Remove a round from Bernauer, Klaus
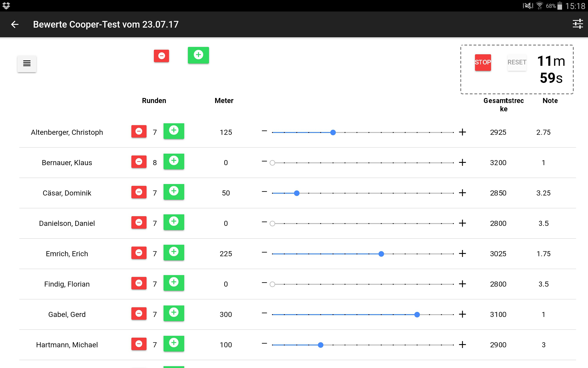 [139, 162]
